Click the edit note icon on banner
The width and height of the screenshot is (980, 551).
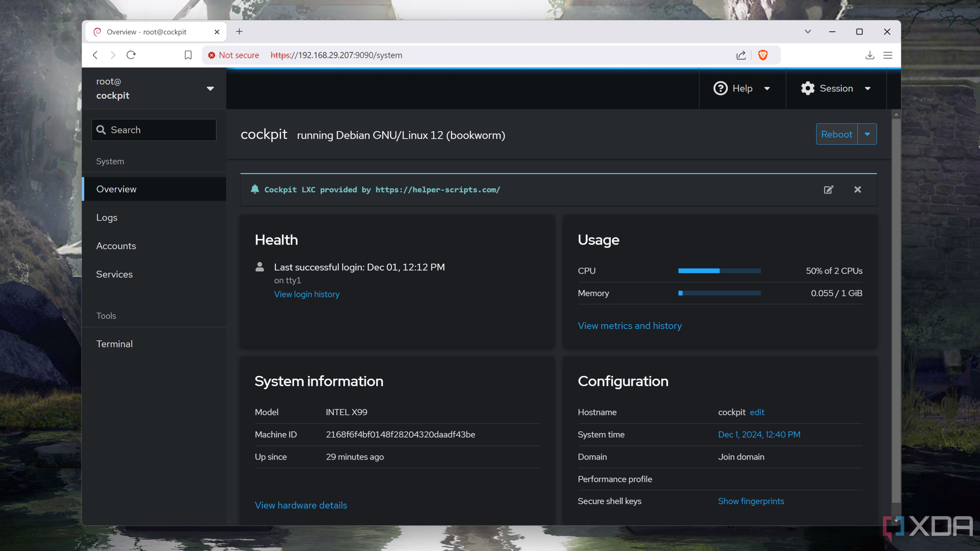(x=829, y=189)
